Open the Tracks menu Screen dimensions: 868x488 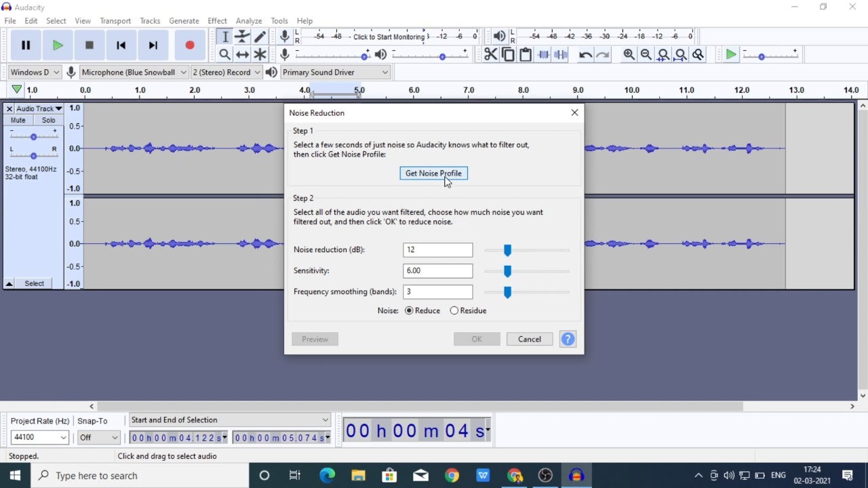[150, 21]
